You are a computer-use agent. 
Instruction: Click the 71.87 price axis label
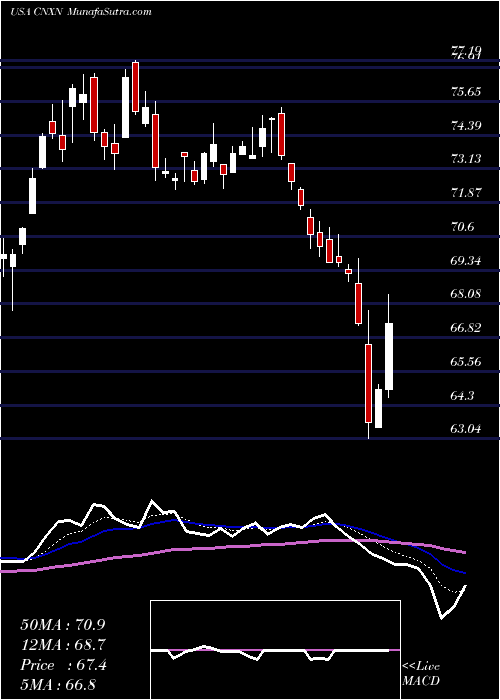(x=466, y=193)
